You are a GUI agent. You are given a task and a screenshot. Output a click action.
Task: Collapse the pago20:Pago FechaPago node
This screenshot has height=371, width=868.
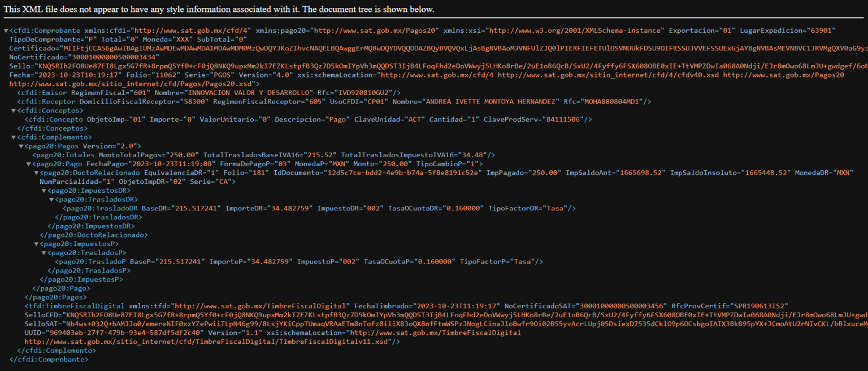pos(29,164)
